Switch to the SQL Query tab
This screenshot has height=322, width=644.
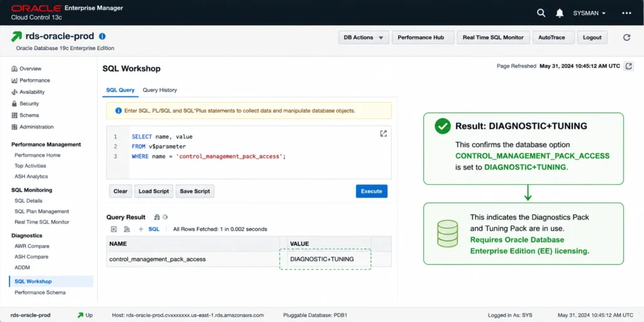point(120,90)
